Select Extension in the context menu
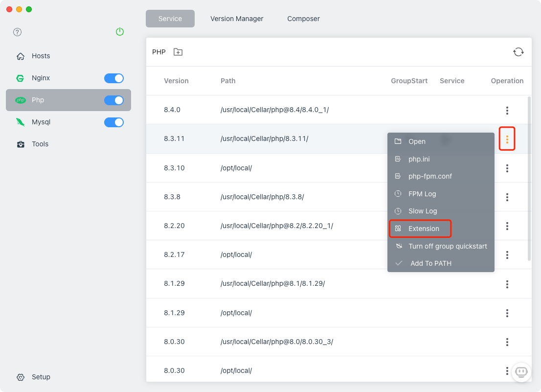Viewport: 541px width, 392px height. (x=441, y=229)
